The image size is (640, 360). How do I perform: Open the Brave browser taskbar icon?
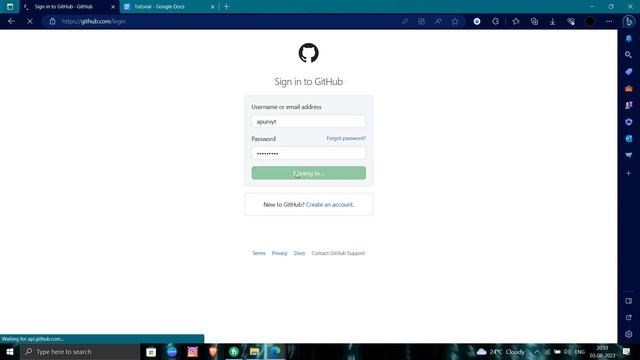(x=213, y=351)
